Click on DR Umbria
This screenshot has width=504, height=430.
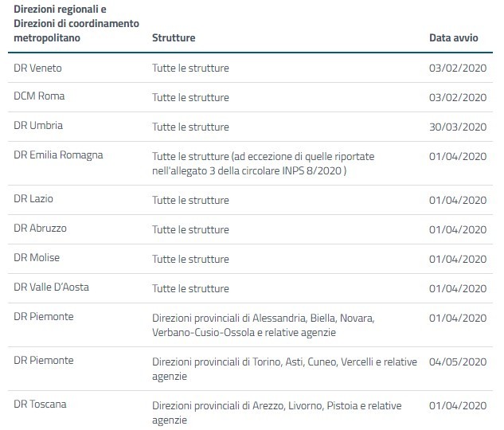point(38,127)
